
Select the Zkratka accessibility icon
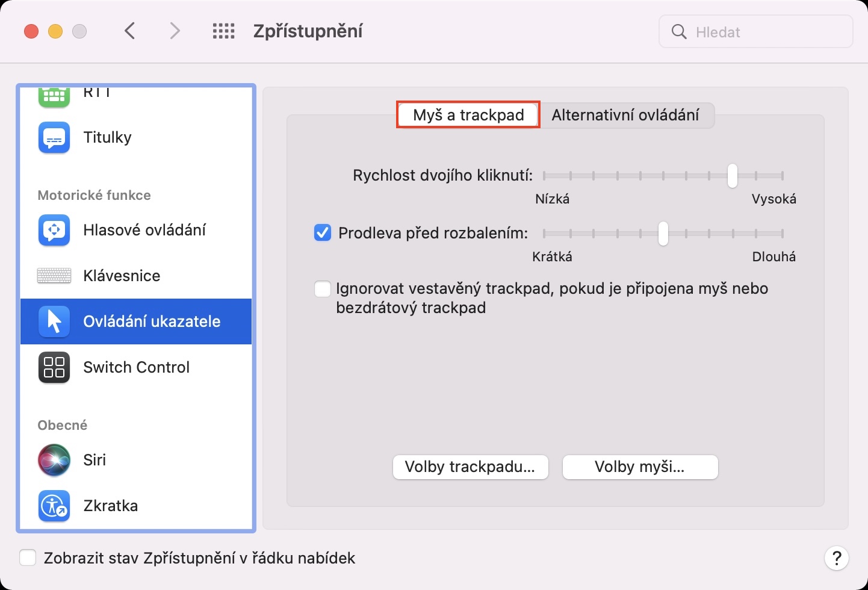[x=54, y=506]
